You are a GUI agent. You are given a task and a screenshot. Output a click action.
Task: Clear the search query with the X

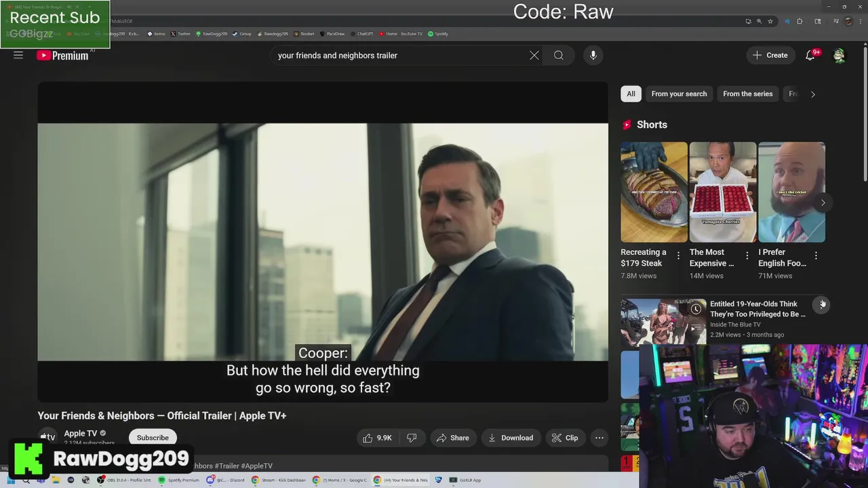coord(534,56)
